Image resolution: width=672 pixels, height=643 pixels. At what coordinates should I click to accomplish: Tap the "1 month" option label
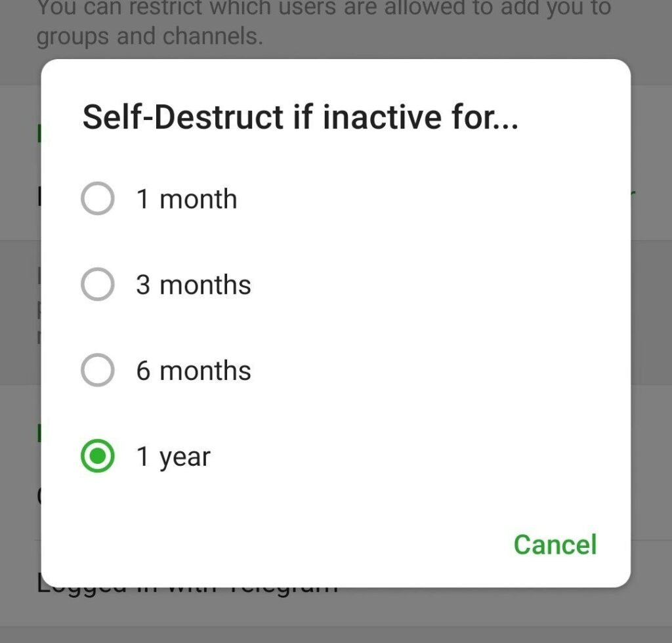(x=186, y=199)
